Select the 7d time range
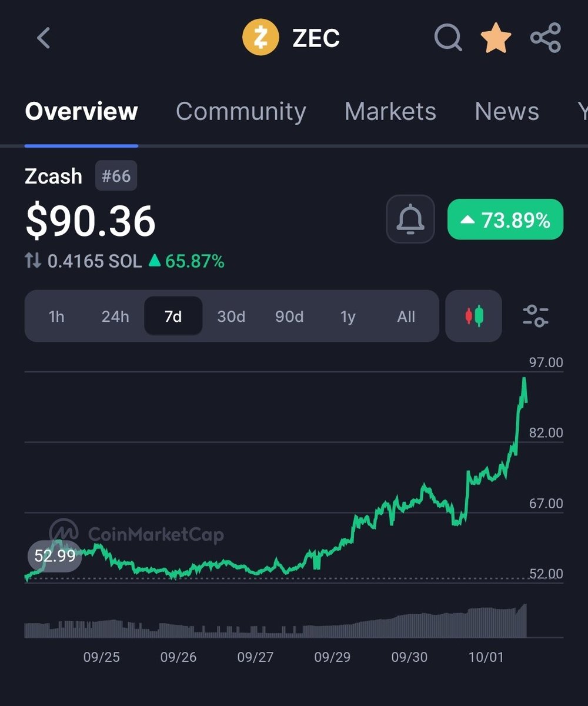The height and width of the screenshot is (706, 588). 173,317
